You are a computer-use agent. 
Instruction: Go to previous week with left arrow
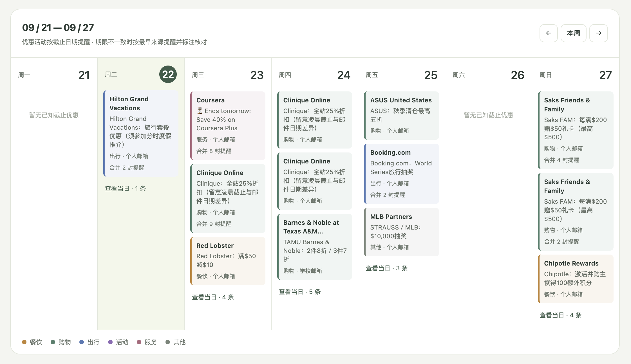548,33
